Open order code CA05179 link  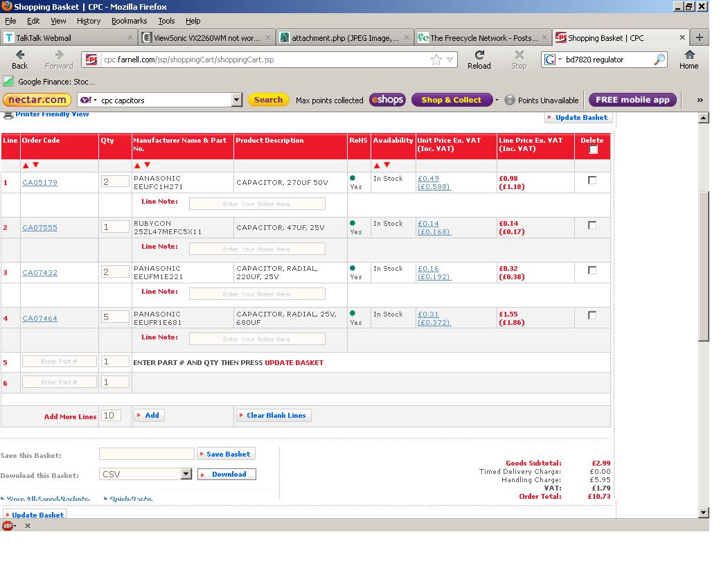point(40,182)
